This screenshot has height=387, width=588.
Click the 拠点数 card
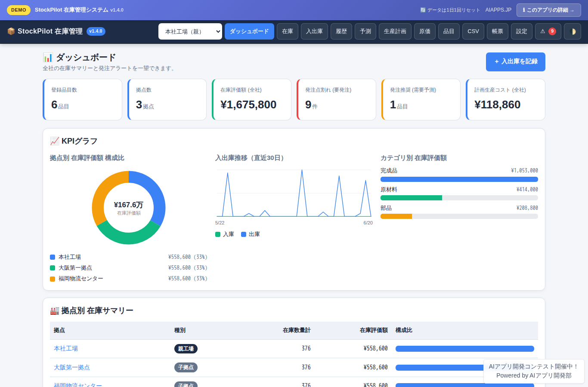167,99
